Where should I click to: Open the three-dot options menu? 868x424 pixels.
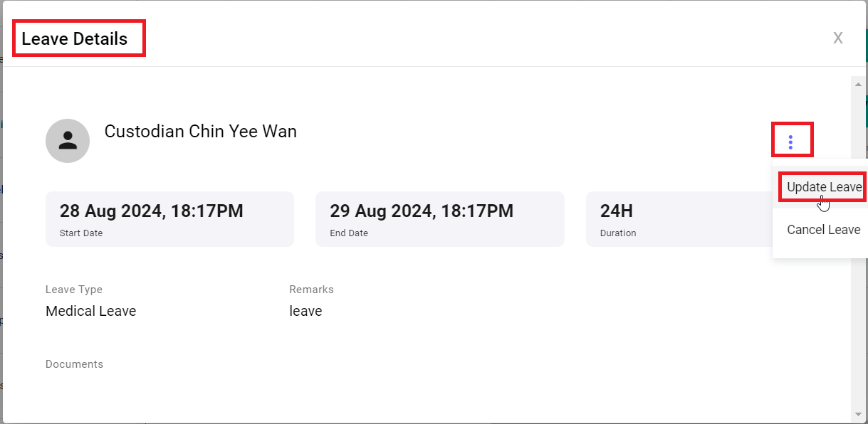790,142
